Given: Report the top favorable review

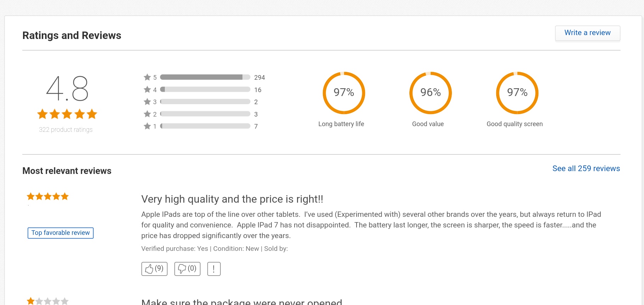Looking at the screenshot, I should pos(214,269).
